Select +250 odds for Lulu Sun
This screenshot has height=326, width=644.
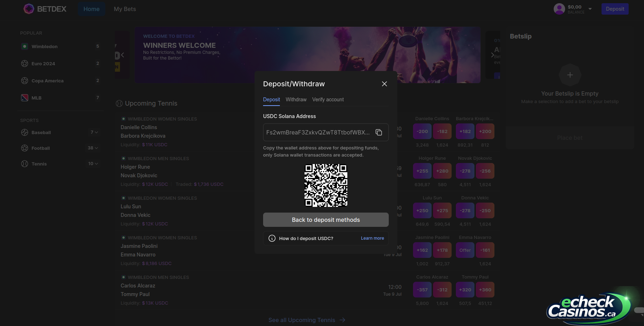pos(422,211)
